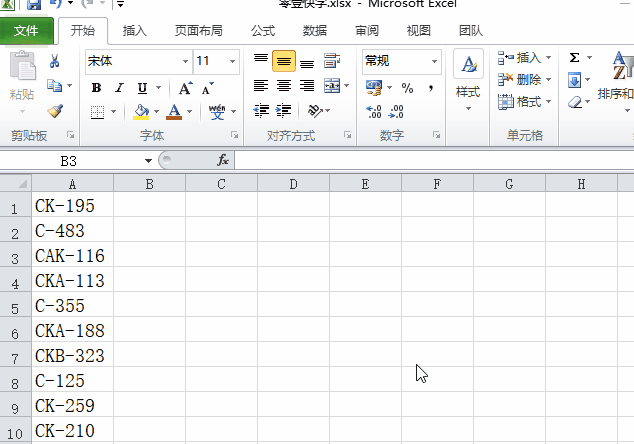Click the AutoSum sigma icon
This screenshot has width=634, height=444.
tap(575, 57)
